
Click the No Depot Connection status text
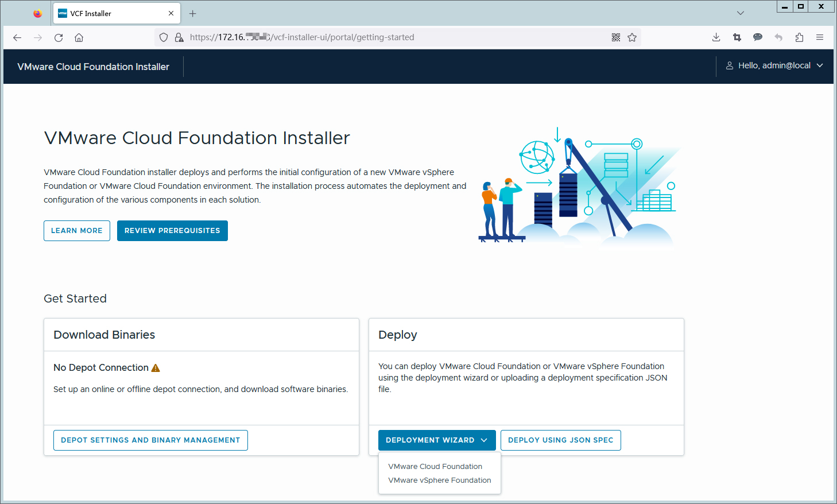coord(101,368)
